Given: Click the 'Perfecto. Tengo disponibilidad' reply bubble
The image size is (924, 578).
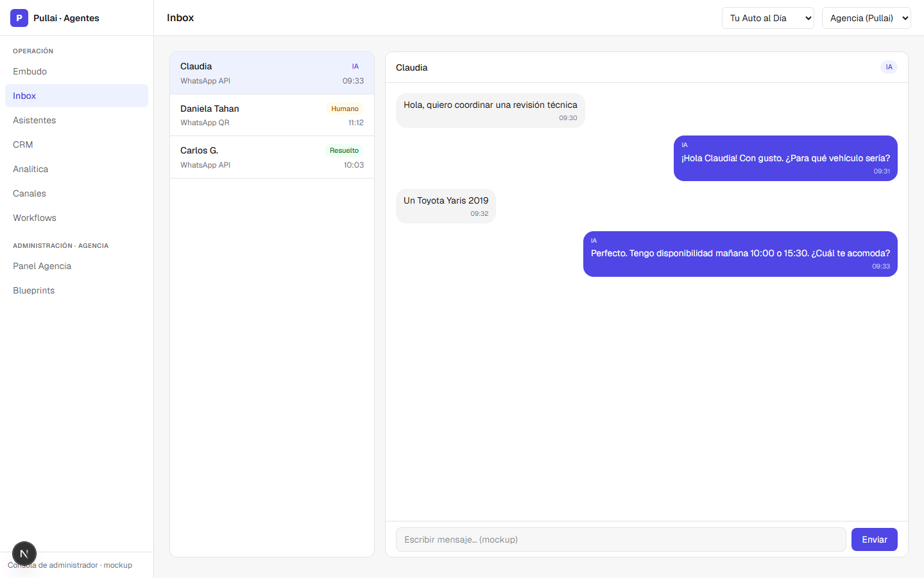Looking at the screenshot, I should pos(740,254).
